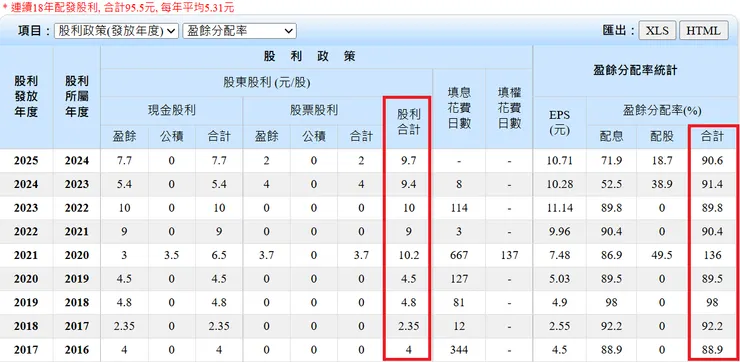Click the cash 公積 value 3.5

pyautogui.click(x=172, y=255)
